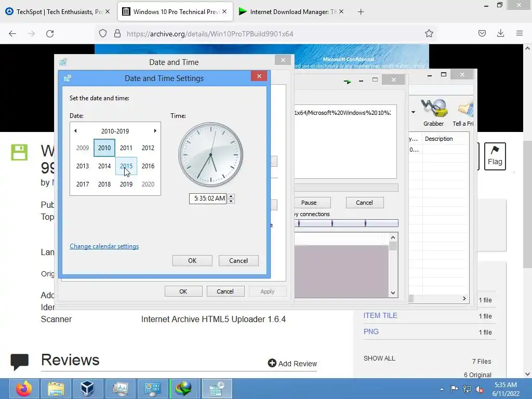Decrease time with the spinner down arrow
The width and height of the screenshot is (532, 399).
coord(231,201)
